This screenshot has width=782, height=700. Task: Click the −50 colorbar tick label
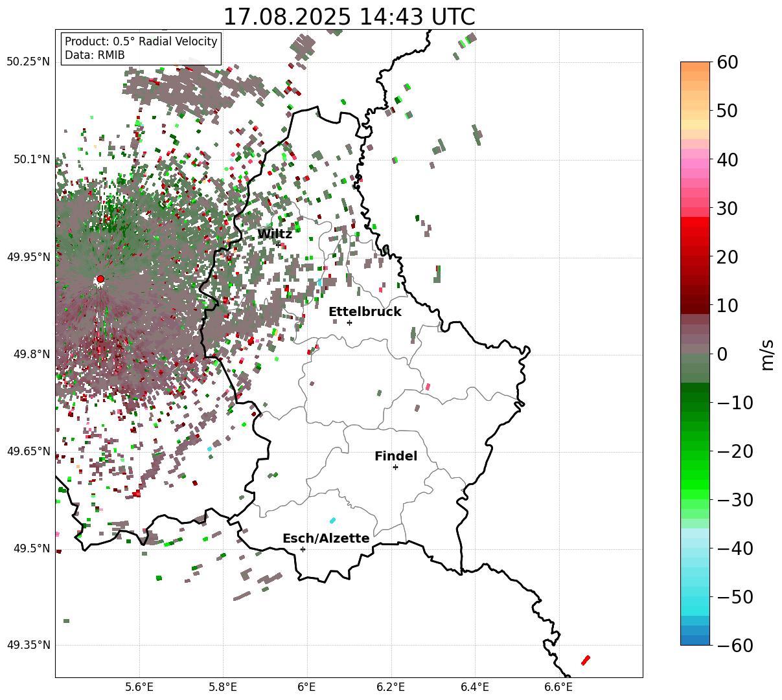pyautogui.click(x=735, y=596)
